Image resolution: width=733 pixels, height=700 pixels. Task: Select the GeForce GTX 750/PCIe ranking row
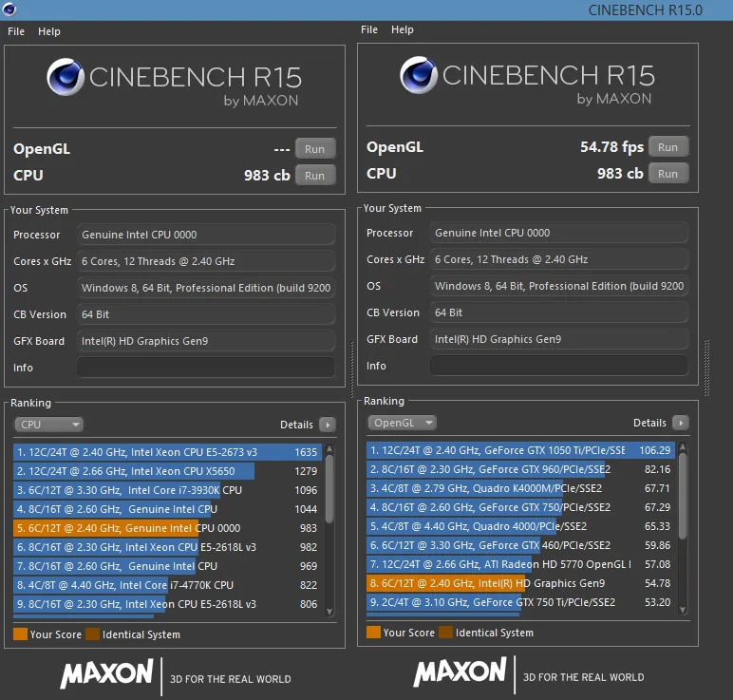[520, 507]
